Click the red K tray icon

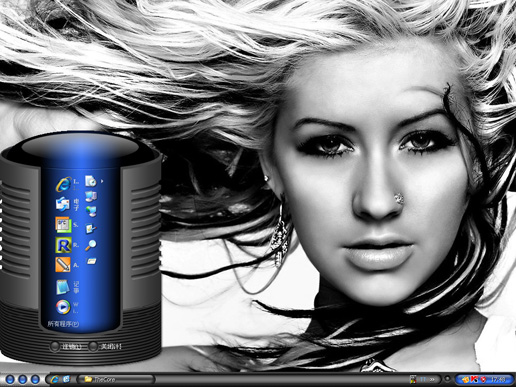tap(474, 379)
